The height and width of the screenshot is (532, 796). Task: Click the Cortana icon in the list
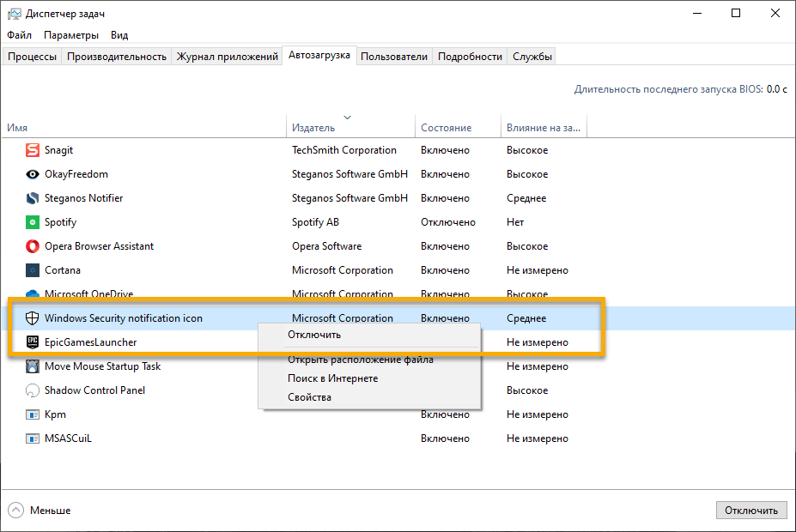33,270
